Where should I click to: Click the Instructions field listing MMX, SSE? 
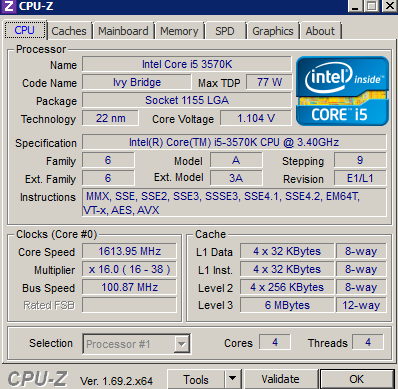(234, 203)
